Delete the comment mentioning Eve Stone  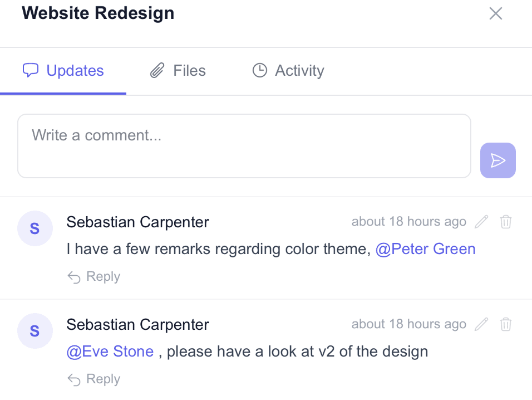(x=506, y=324)
